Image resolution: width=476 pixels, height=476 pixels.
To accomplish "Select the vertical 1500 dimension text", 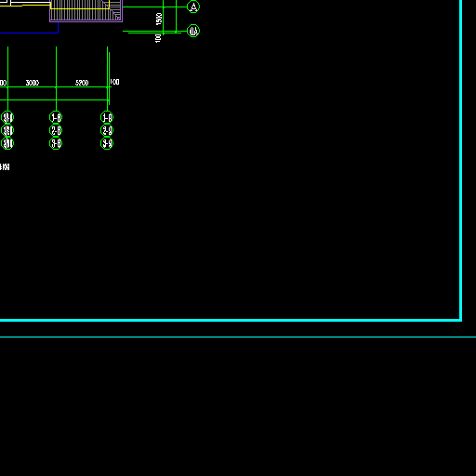I will (159, 19).
